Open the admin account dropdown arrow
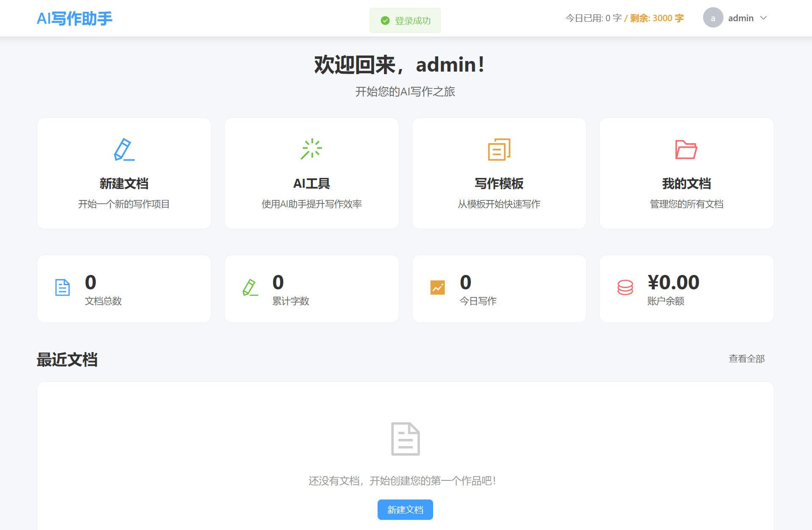 click(764, 18)
